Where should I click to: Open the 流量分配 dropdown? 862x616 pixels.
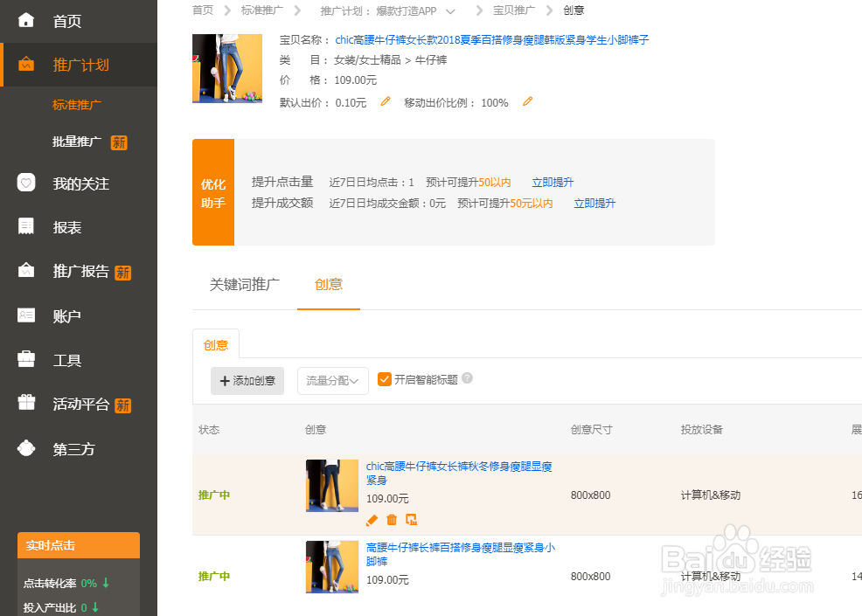tap(332, 380)
